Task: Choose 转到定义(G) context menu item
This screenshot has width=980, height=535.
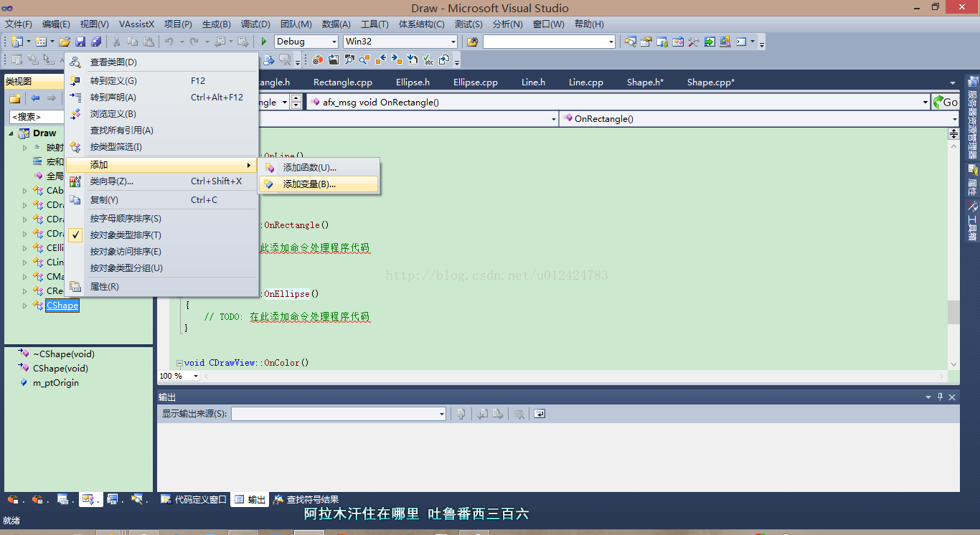Action: coord(161,81)
